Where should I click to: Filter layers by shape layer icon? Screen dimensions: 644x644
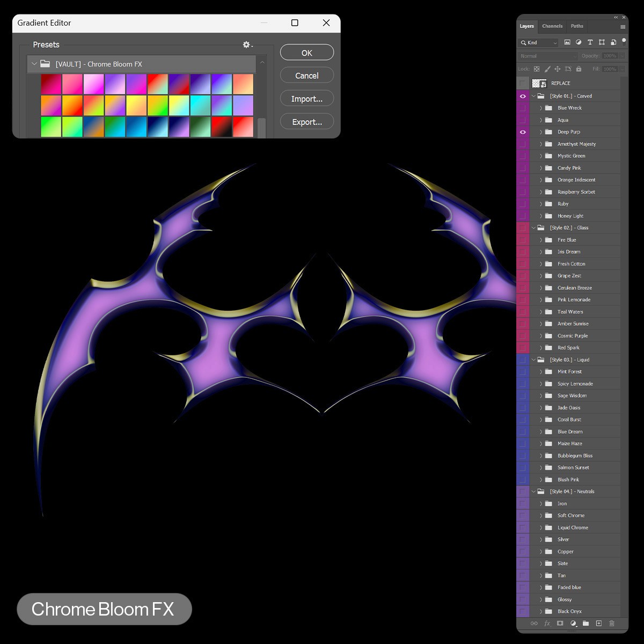click(x=602, y=42)
